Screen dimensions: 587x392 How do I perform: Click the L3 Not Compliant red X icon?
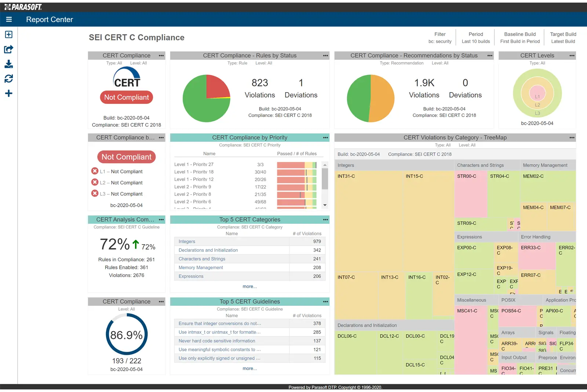[95, 193]
